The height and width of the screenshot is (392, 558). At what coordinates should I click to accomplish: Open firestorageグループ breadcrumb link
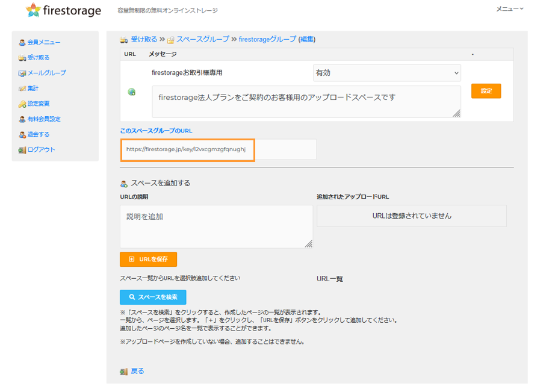point(267,39)
